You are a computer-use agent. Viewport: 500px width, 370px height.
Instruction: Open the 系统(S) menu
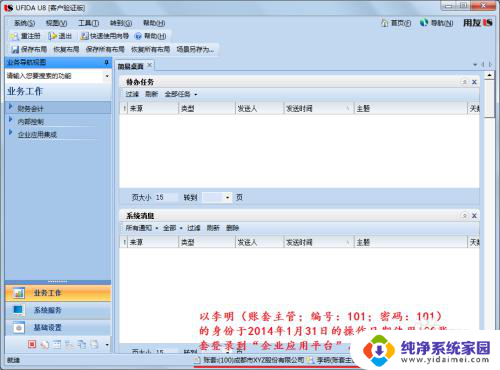(x=24, y=23)
